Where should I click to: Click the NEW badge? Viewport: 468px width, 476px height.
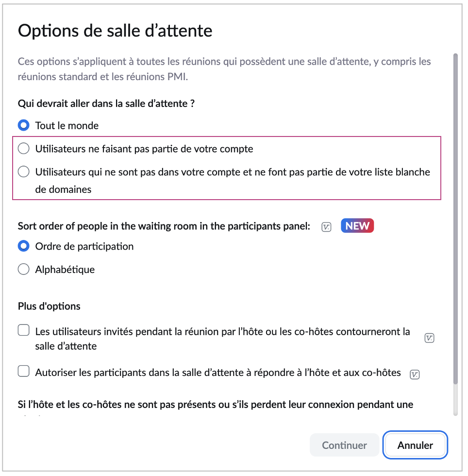357,226
